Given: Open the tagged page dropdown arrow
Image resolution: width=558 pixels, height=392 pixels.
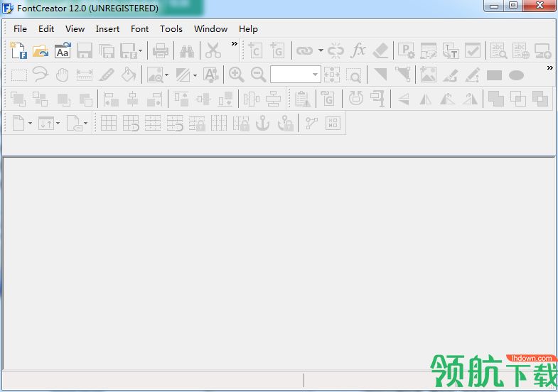Looking at the screenshot, I should coord(85,124).
